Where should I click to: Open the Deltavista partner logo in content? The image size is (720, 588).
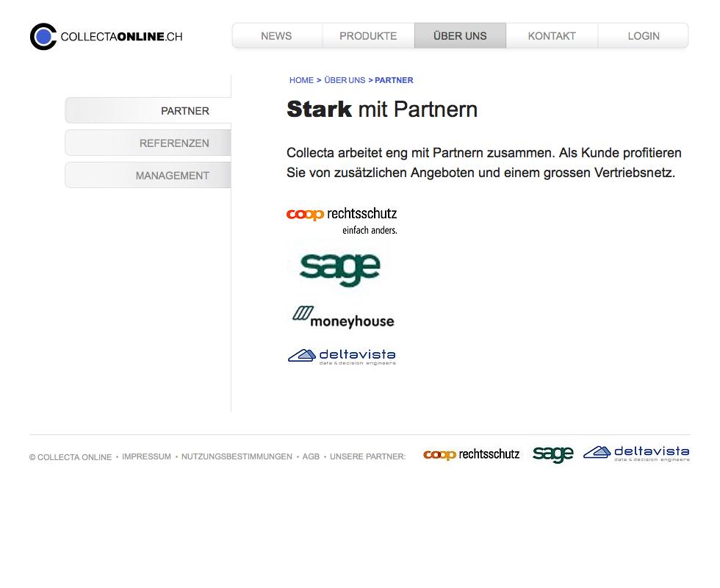point(342,356)
